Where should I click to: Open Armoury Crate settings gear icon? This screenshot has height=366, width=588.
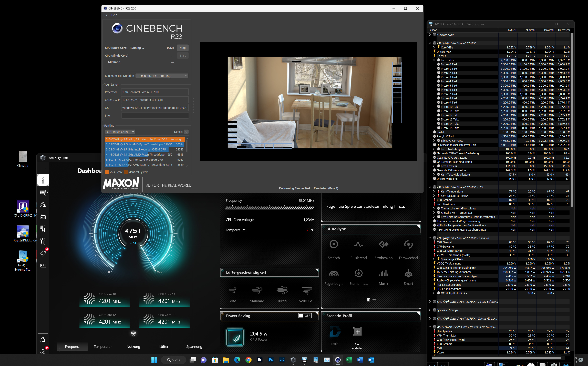tap(43, 351)
